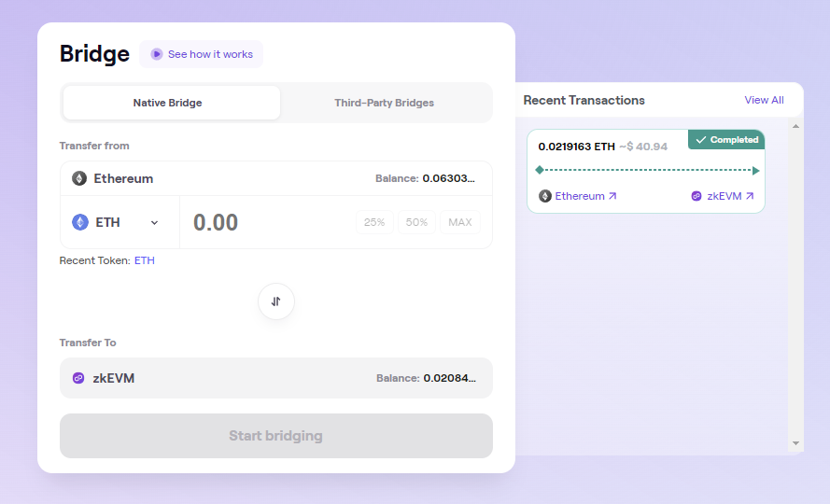The height and width of the screenshot is (504, 830).
Task: Click the green diamond starting the transaction progress line
Action: (x=540, y=170)
